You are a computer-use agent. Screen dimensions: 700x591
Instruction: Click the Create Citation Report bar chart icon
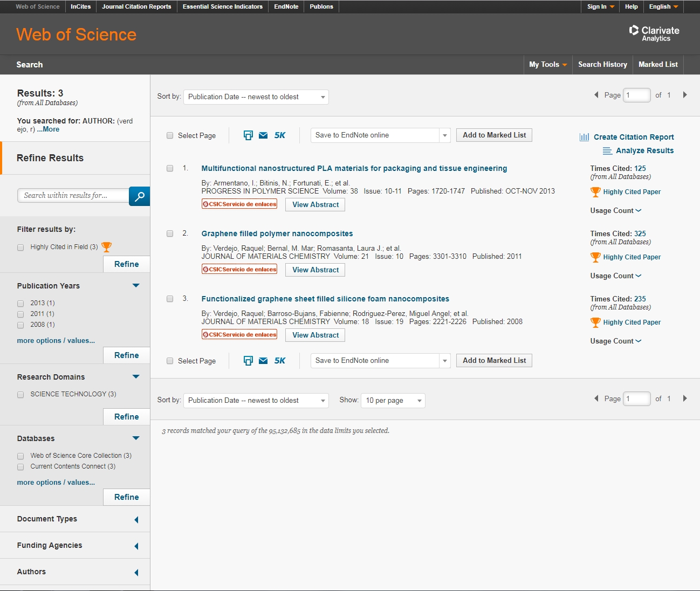pyautogui.click(x=585, y=137)
